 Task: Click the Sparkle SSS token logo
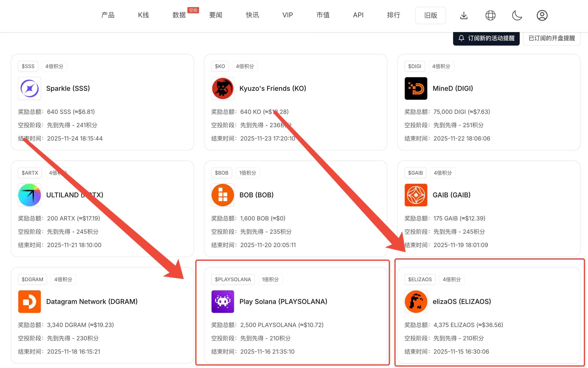point(29,88)
